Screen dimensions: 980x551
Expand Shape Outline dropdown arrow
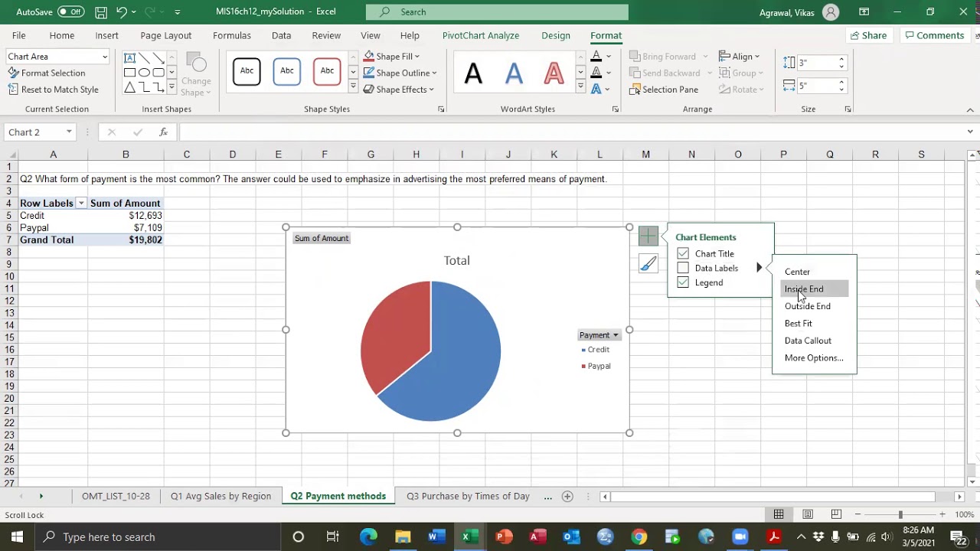point(434,73)
